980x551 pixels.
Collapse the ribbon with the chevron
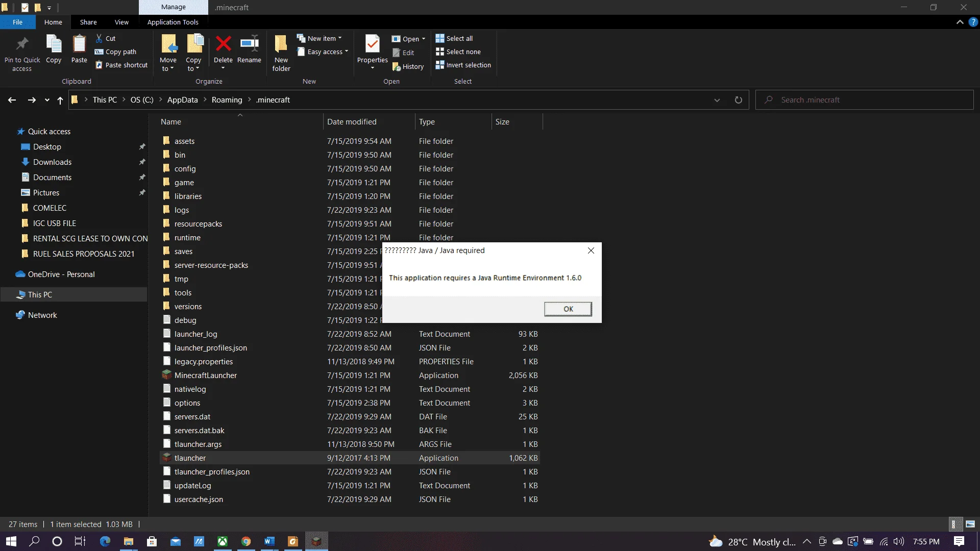pos(960,22)
